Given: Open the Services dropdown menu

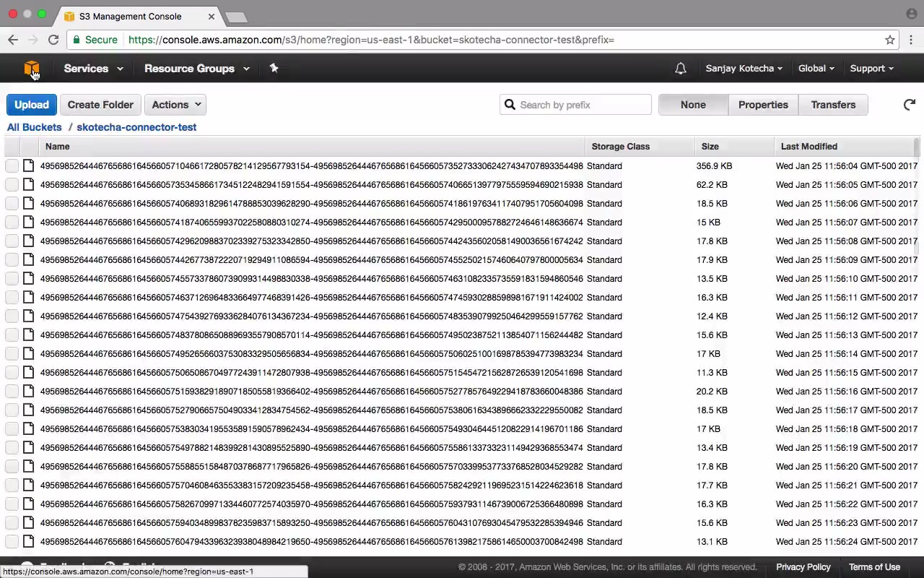Looking at the screenshot, I should pos(93,69).
